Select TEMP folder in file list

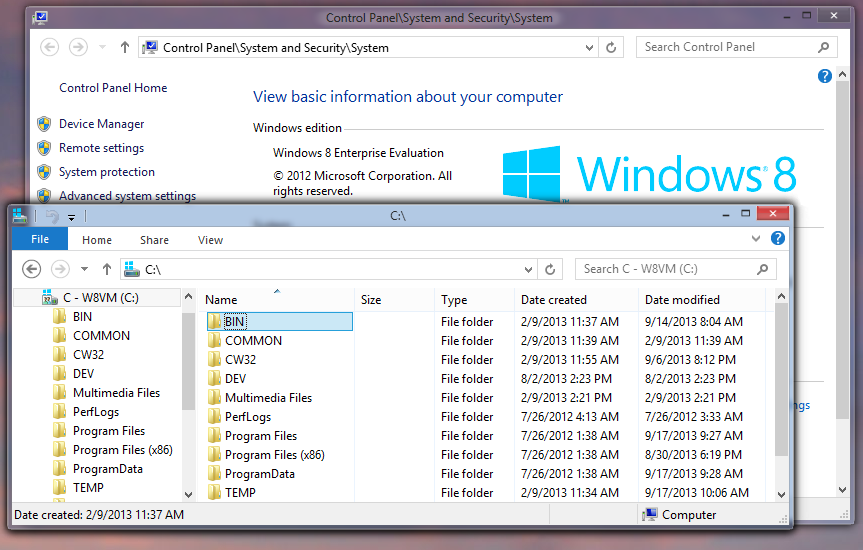[240, 493]
